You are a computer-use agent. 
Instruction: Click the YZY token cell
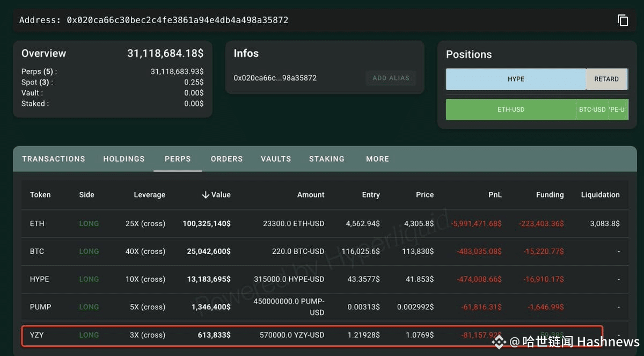click(37, 335)
